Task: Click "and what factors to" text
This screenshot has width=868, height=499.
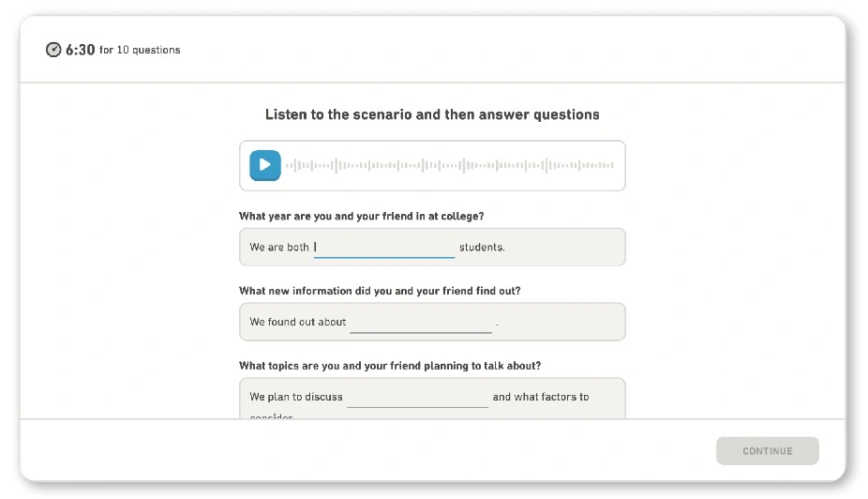Action: (x=541, y=398)
